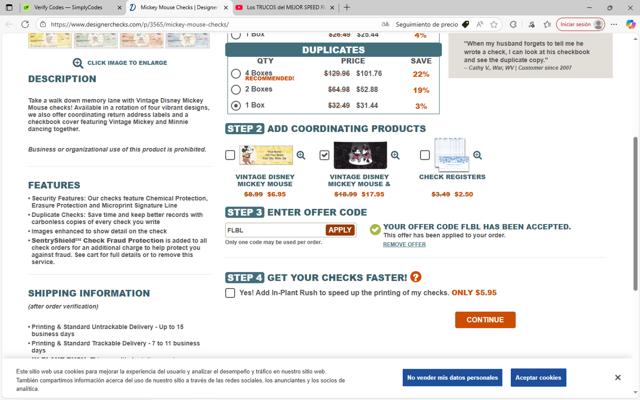
Task: Open the price tracking tag icon
Action: pyautogui.click(x=465, y=24)
